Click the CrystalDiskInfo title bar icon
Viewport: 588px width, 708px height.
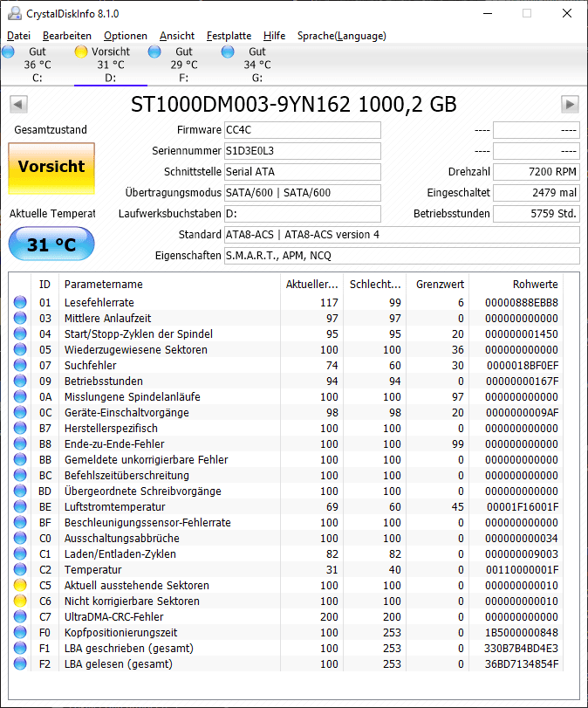[x=15, y=14]
